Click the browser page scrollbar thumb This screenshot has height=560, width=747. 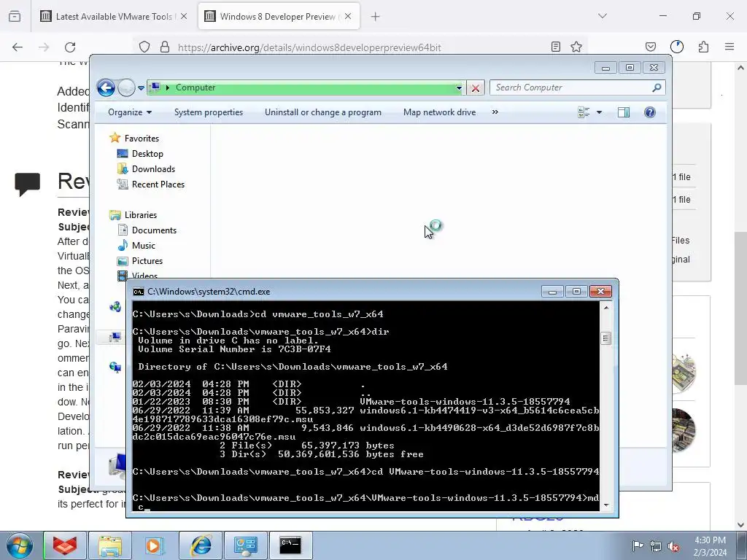coord(740,308)
